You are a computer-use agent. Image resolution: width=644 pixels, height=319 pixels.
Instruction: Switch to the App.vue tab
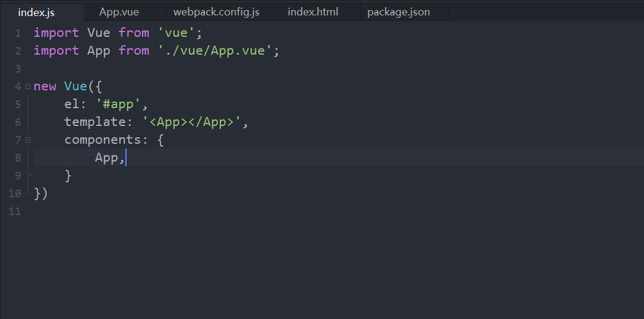119,12
